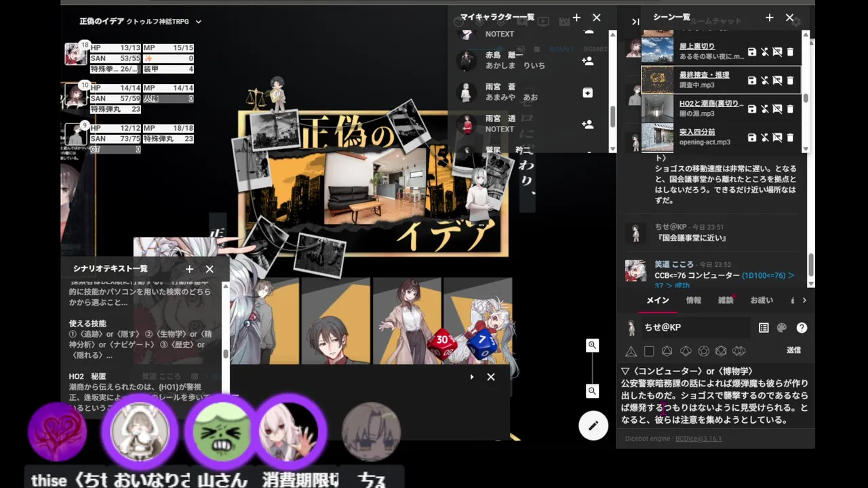Switch to the 情報 chat tab
This screenshot has width=868, height=488.
[x=694, y=300]
